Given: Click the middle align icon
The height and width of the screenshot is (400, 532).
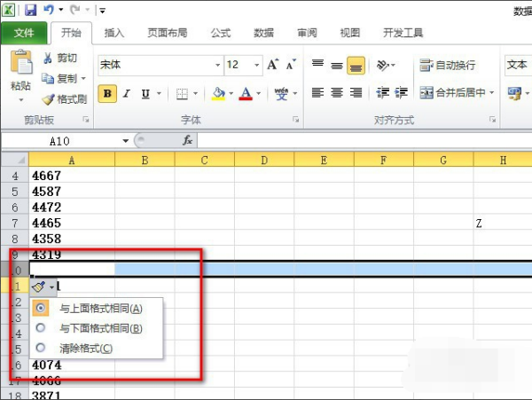Looking at the screenshot, I should (x=337, y=65).
